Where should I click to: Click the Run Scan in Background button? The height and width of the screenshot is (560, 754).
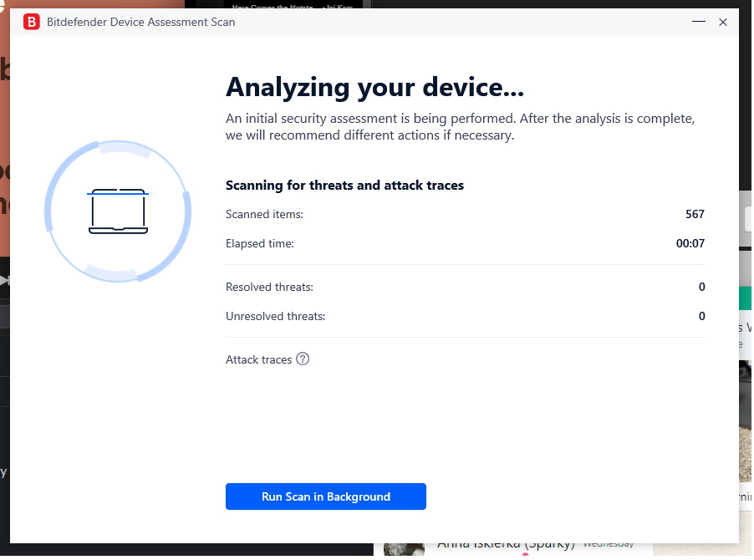[x=325, y=496]
